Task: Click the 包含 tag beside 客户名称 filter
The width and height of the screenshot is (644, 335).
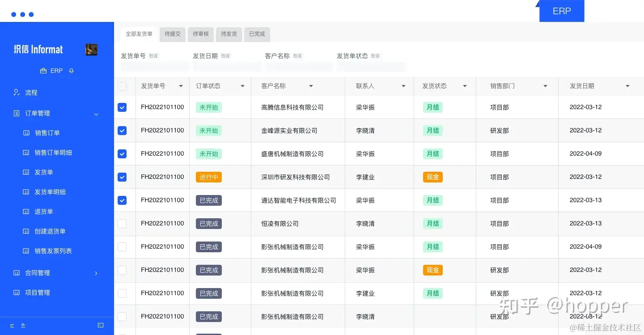Action: [x=297, y=56]
